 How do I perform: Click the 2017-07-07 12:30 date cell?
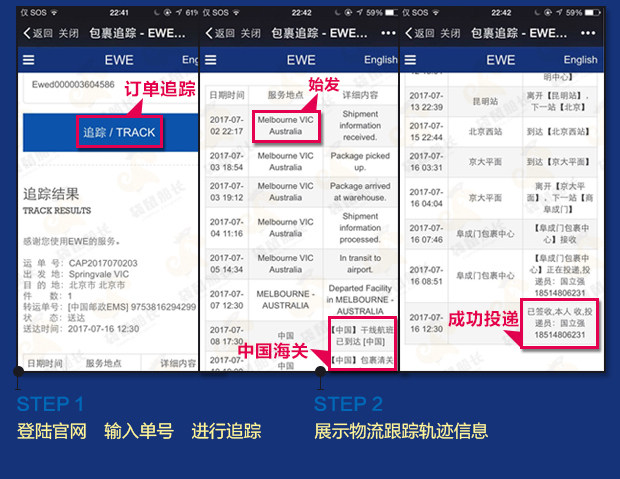tap(227, 299)
